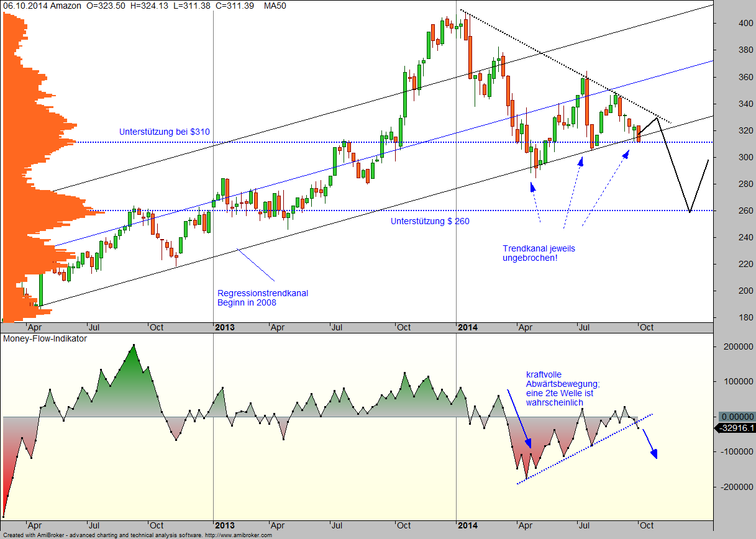Image resolution: width=756 pixels, height=539 pixels.
Task: Click the '2014' label on price time axis
Action: click(467, 327)
